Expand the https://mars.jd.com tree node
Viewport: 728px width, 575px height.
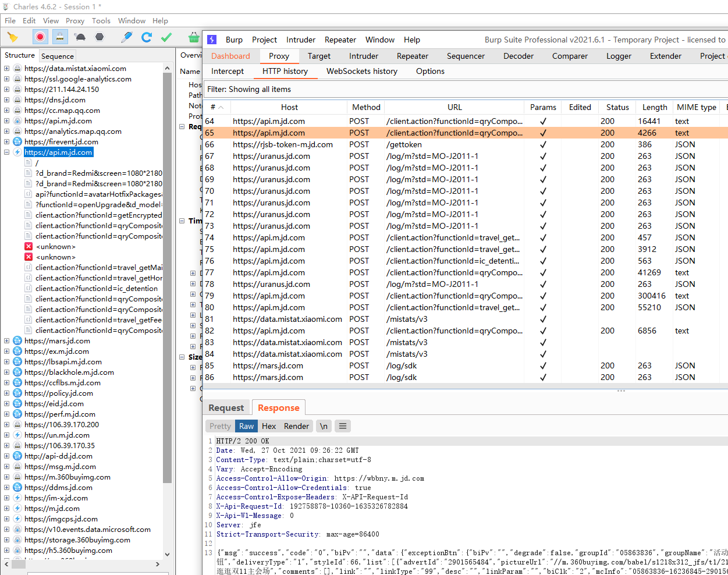point(6,341)
